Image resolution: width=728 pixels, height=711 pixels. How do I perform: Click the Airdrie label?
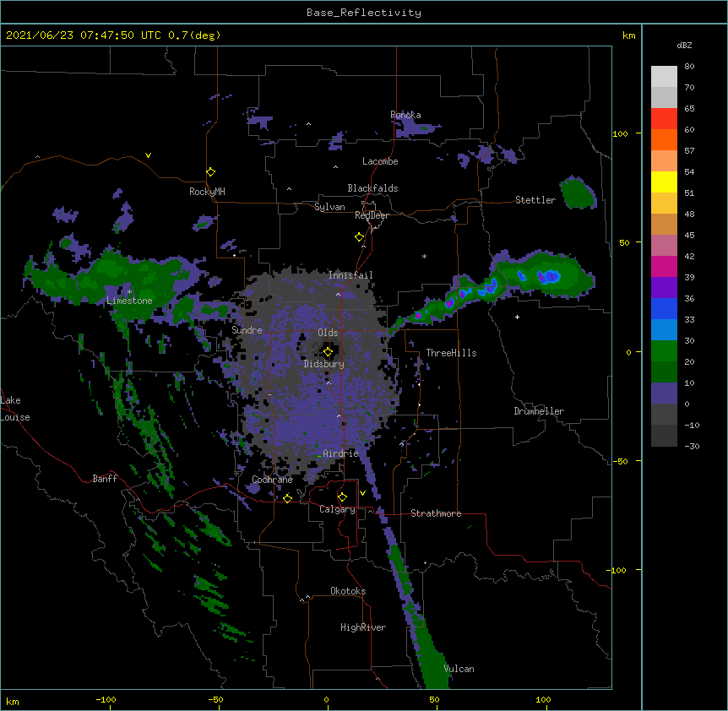point(340,453)
